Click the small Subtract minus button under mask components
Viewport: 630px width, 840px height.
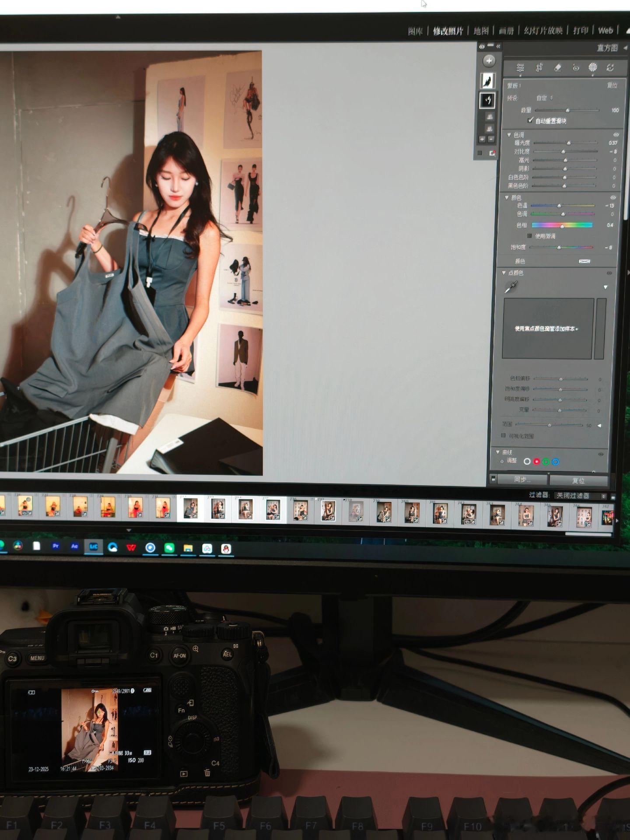coord(490,139)
